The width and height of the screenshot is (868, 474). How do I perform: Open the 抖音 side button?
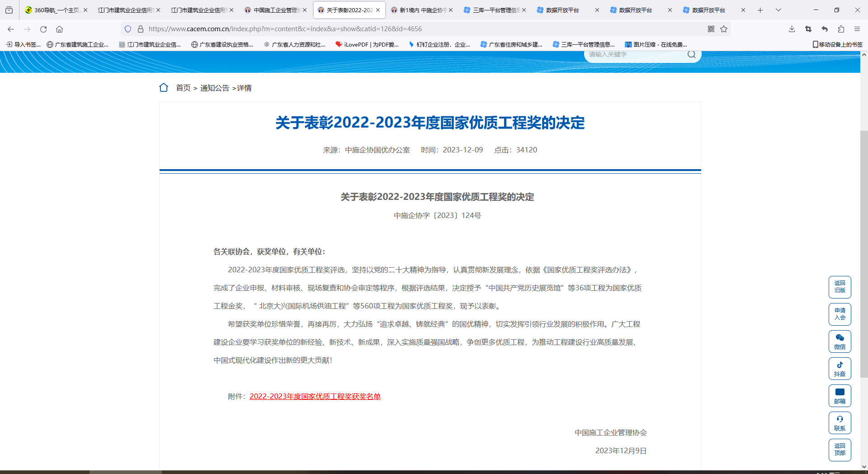840,369
